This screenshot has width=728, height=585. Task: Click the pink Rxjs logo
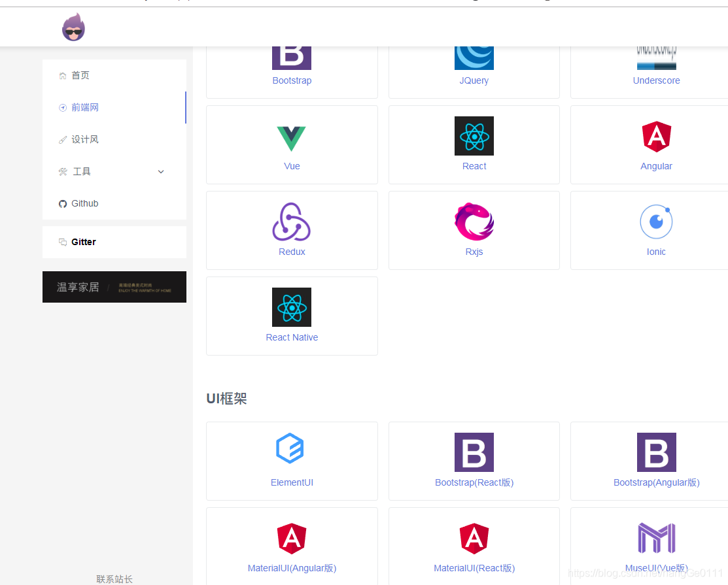tap(474, 222)
